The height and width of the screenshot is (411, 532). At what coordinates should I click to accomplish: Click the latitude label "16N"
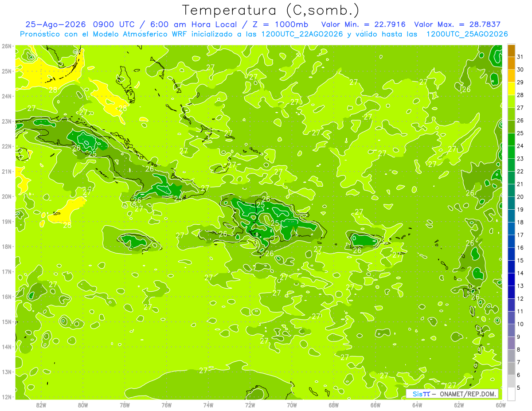pos(7,297)
